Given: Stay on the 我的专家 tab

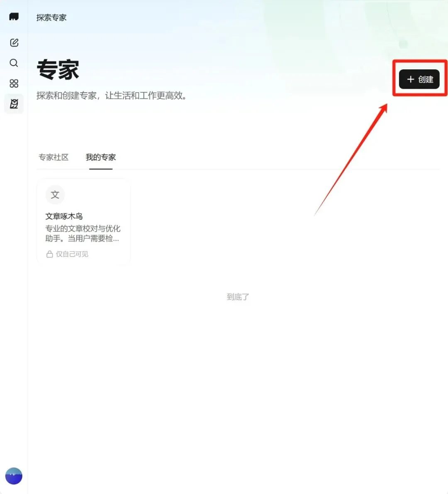Looking at the screenshot, I should click(100, 157).
